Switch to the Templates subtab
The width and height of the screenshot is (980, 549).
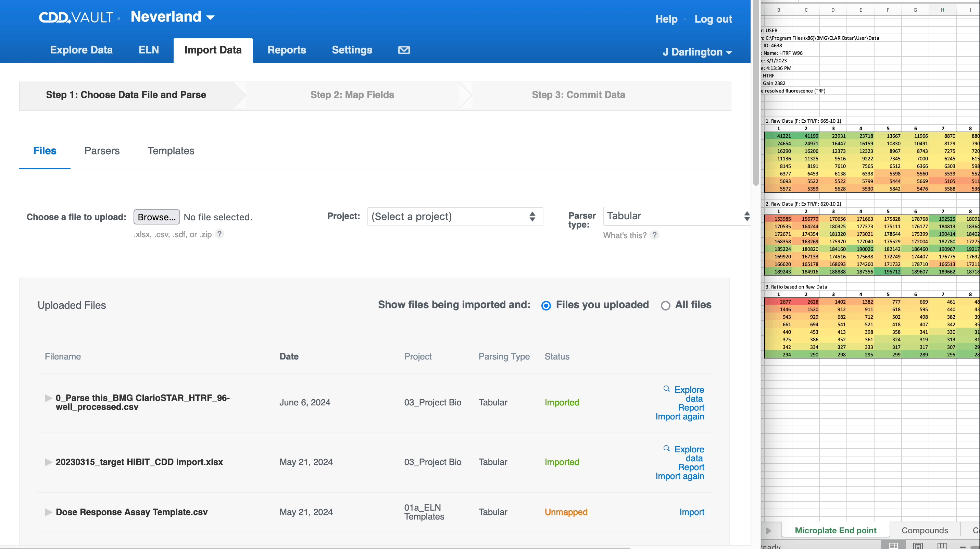[x=171, y=151]
